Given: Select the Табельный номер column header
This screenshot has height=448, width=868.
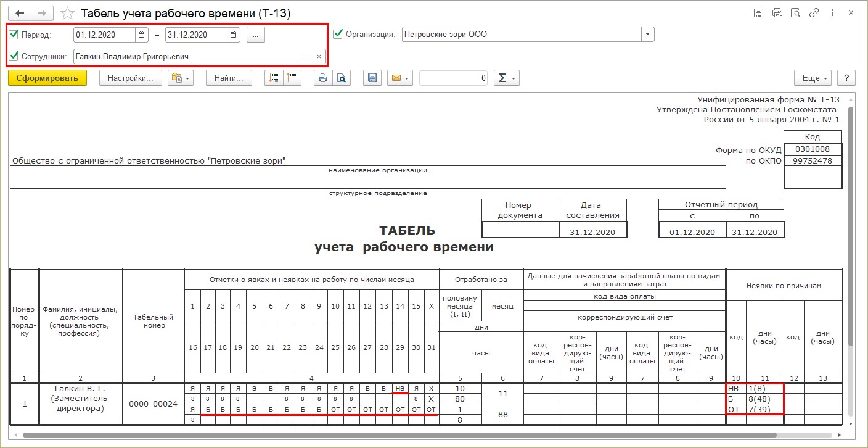Looking at the screenshot, I should click(x=154, y=321).
